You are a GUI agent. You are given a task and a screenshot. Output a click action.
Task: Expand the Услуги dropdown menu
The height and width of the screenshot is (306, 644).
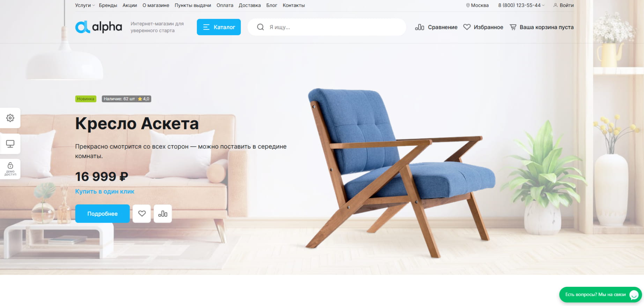click(85, 5)
